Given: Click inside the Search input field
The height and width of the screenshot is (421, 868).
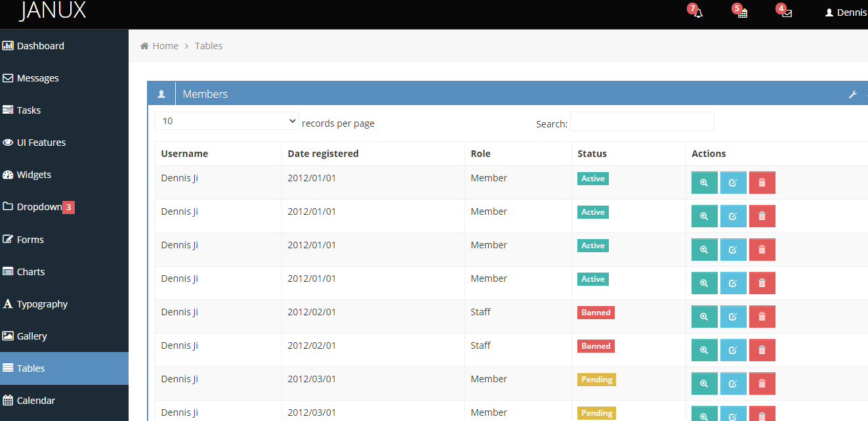Looking at the screenshot, I should tap(642, 122).
